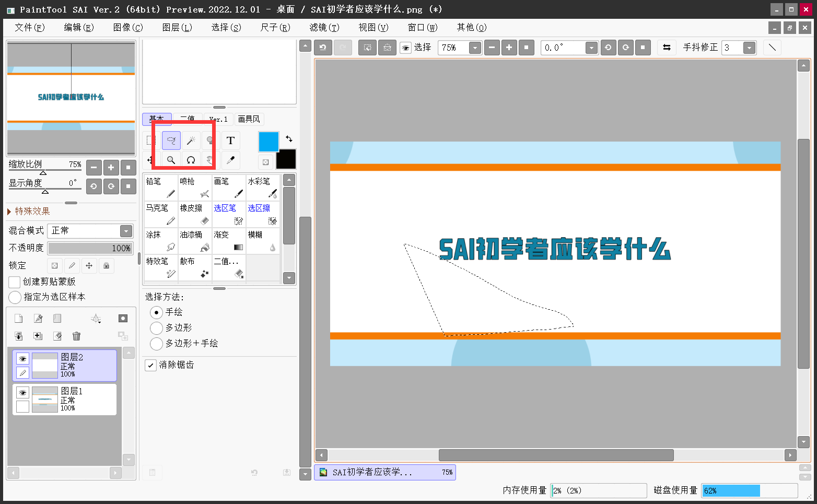
Task: Flip the view horizontally
Action: [667, 48]
